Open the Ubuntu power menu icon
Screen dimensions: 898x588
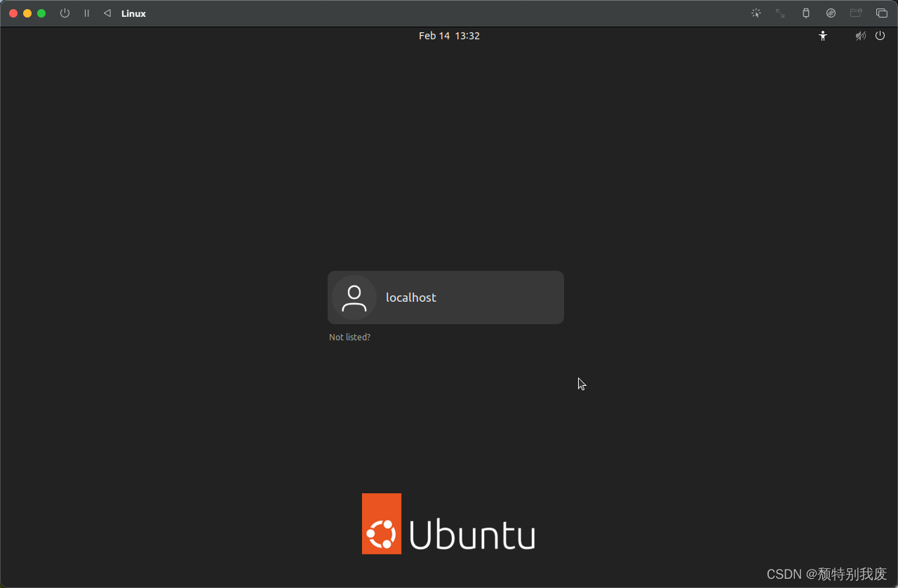[880, 36]
